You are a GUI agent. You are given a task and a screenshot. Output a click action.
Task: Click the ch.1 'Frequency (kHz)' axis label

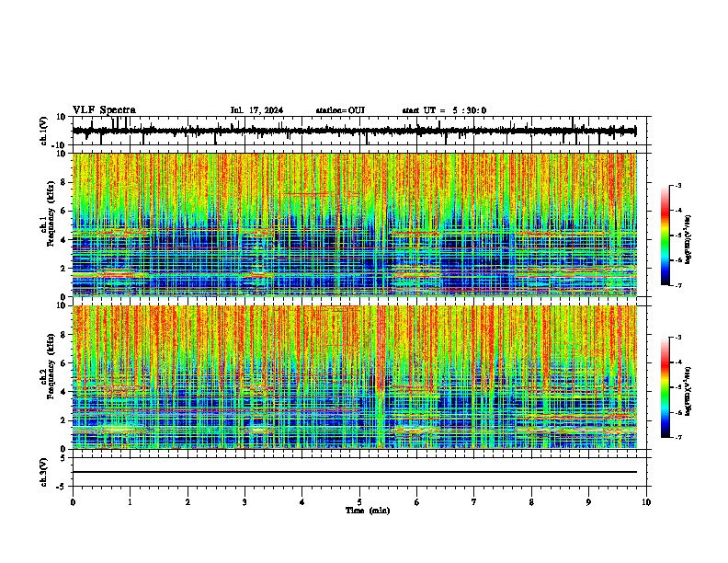pyautogui.click(x=51, y=213)
